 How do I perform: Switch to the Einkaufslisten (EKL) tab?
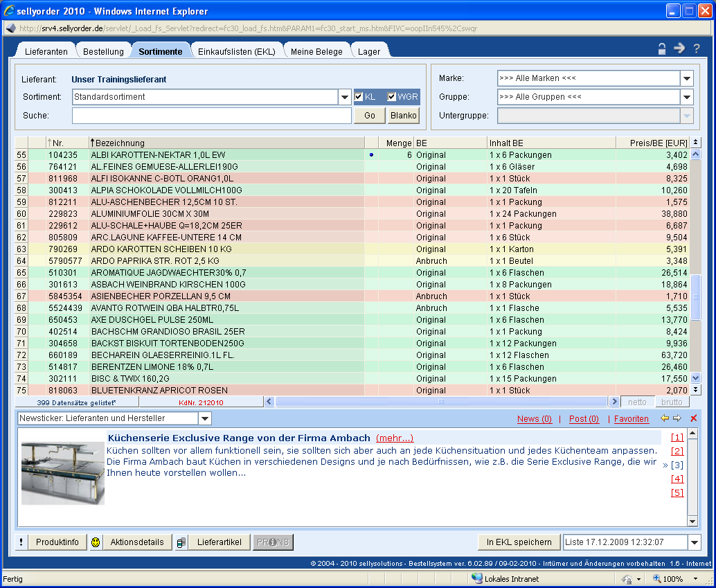click(236, 51)
